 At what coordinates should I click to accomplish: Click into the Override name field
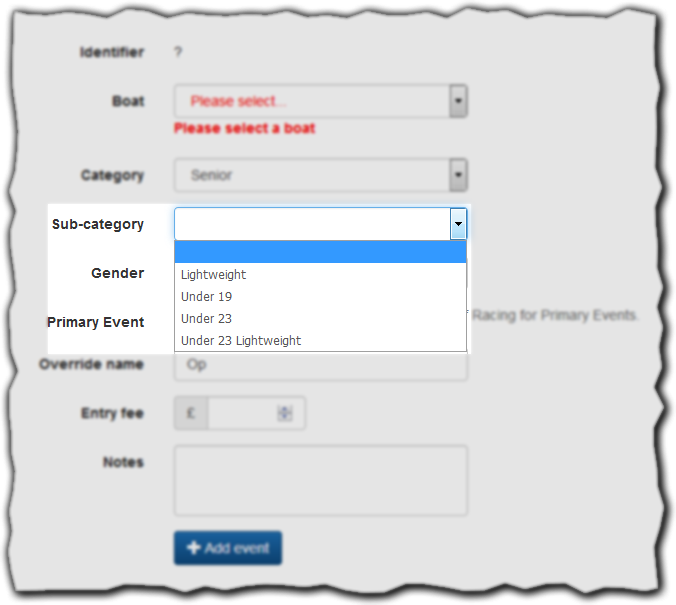(x=320, y=365)
